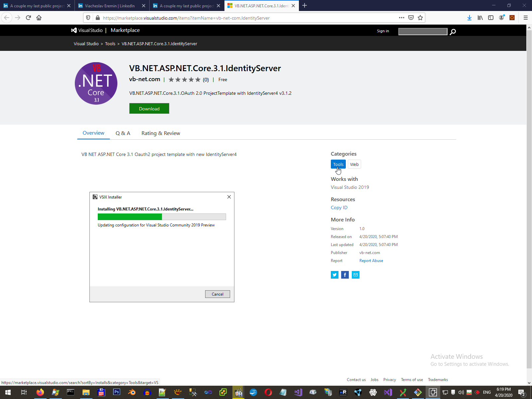
Task: Open the taskbar volume control
Action: click(461, 392)
